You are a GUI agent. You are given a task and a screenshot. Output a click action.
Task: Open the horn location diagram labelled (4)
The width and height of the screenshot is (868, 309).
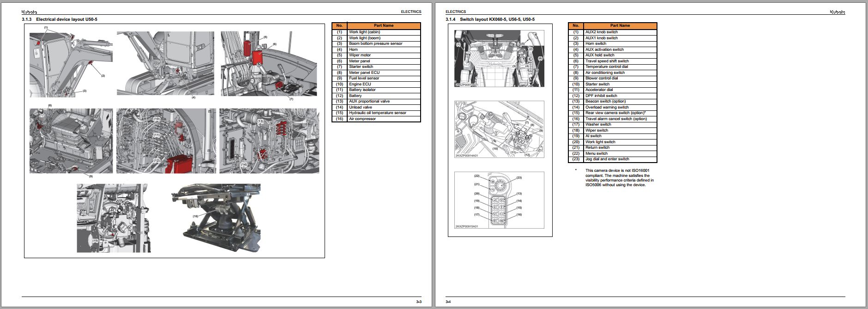(165, 64)
